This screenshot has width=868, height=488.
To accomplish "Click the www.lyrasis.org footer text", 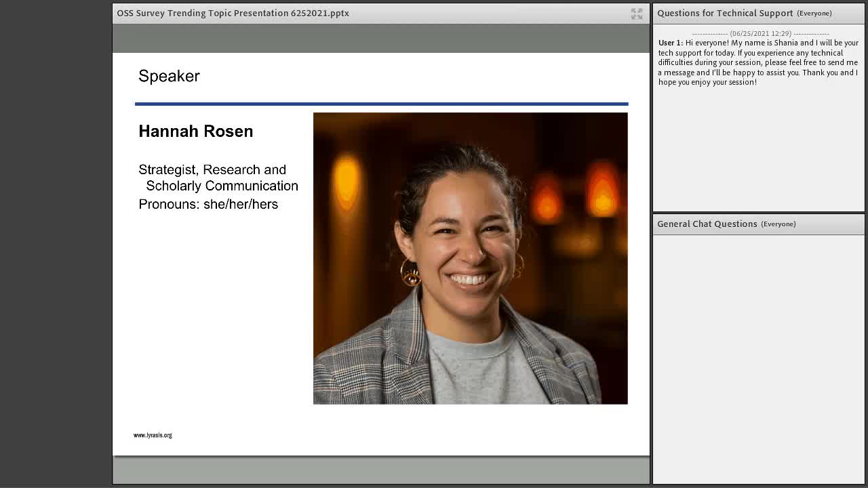I will coord(153,435).
